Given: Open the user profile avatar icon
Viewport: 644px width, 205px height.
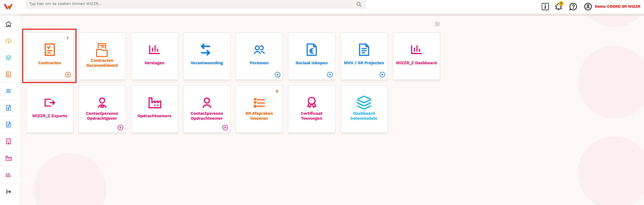Looking at the screenshot, I should (x=588, y=7).
